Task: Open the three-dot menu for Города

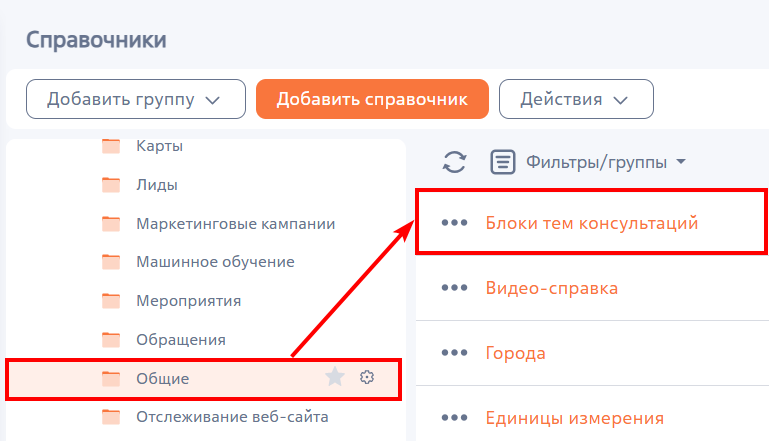Action: pyautogui.click(x=454, y=352)
